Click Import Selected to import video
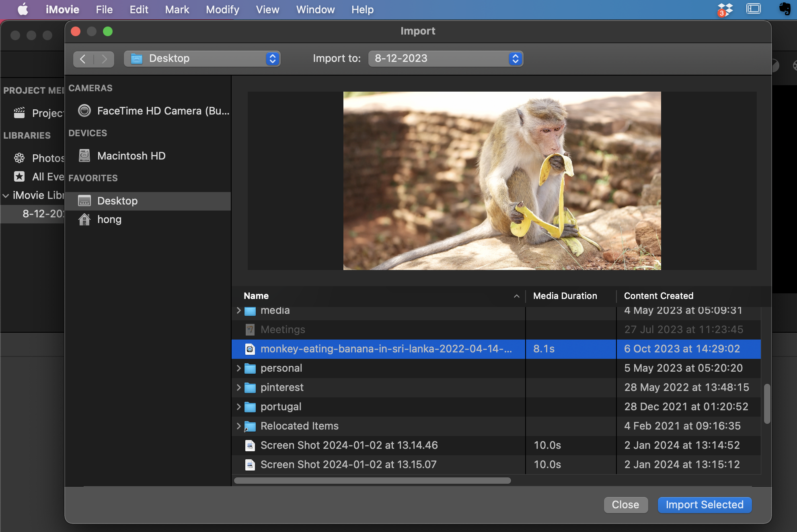This screenshot has width=797, height=532. point(705,504)
